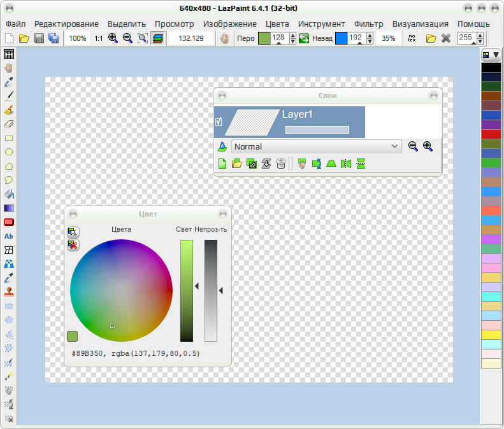Viewport: 504px width, 429px height.
Task: Select the curved spline shape tool
Action: (x=9, y=180)
